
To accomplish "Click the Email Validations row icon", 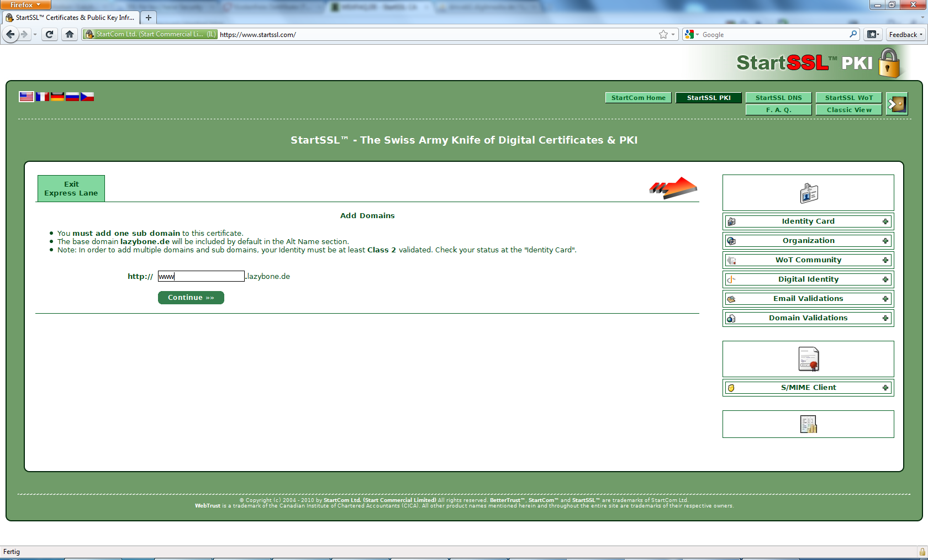I will tap(731, 299).
